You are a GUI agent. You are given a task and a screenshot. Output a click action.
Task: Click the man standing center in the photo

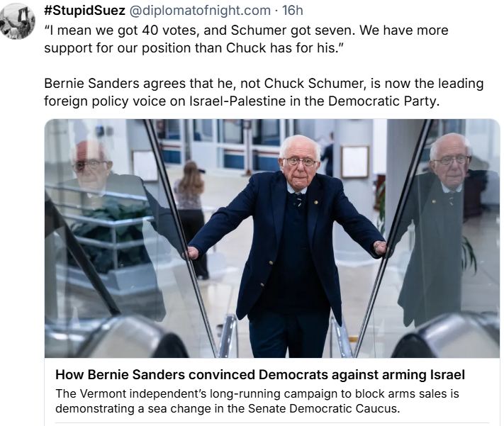288,246
